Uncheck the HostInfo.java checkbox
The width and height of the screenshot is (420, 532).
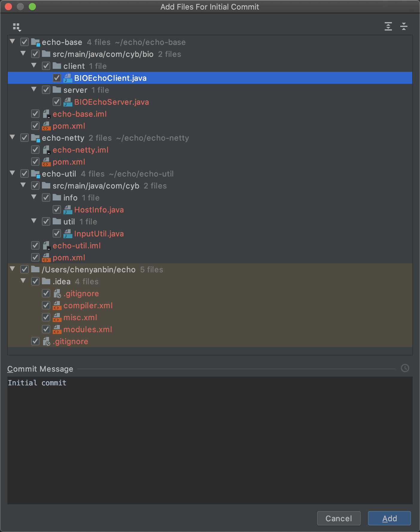[57, 209]
